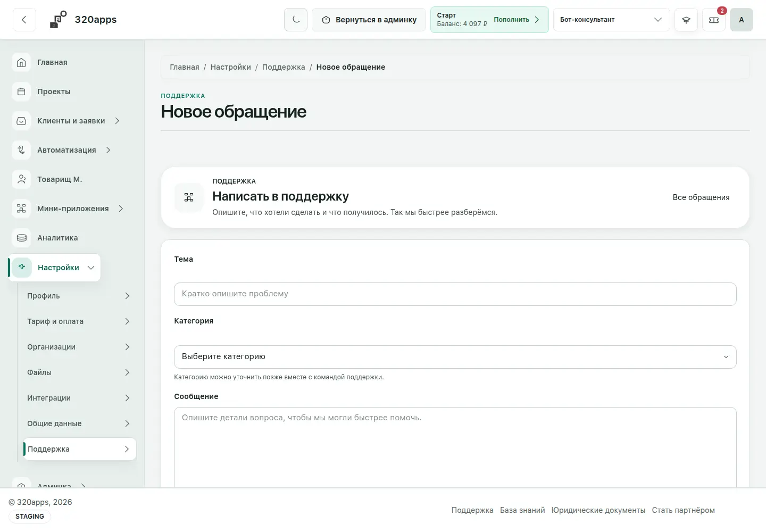Screen dimensions: 766x532
Task: Select Интеграции submenu item
Action: click(79, 398)
